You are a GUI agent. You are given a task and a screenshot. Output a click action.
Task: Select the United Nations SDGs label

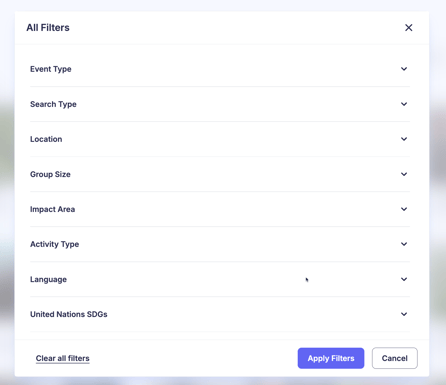(x=69, y=314)
